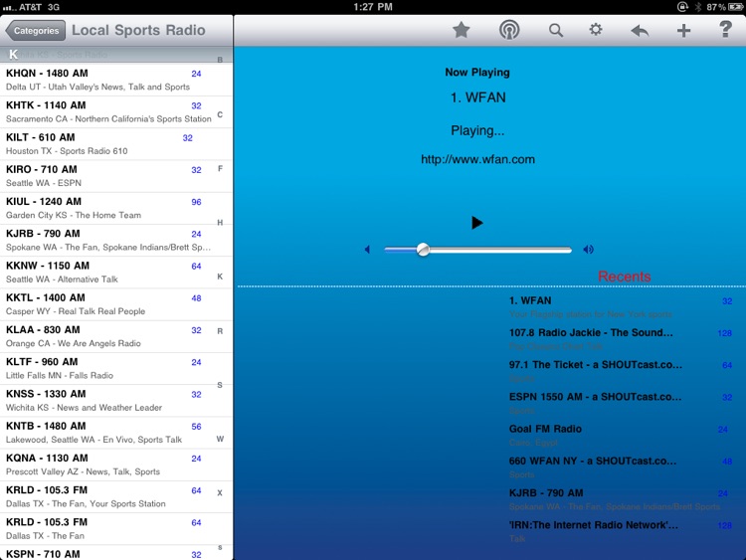Tap the podcast broadcast antenna icon
This screenshot has width=746, height=560.
[509, 31]
